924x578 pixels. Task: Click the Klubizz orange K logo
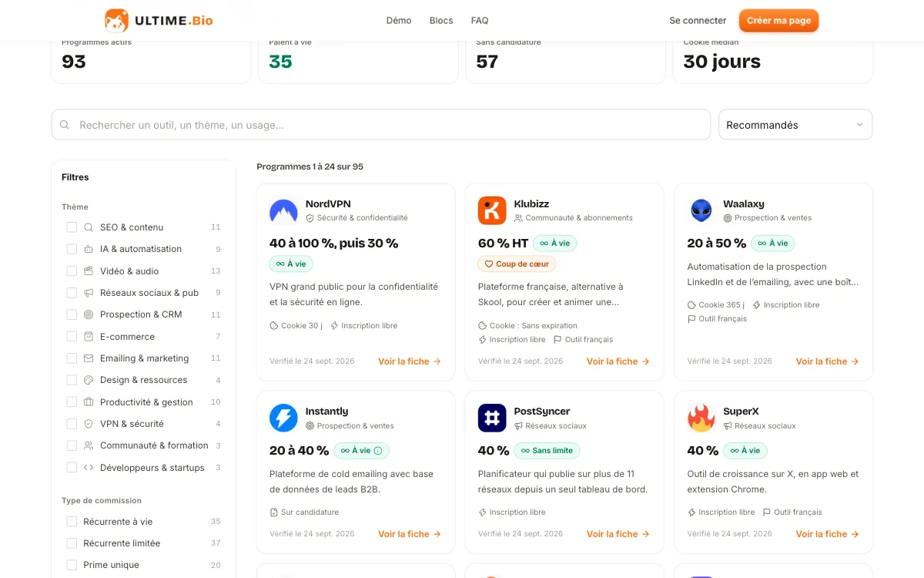(492, 210)
